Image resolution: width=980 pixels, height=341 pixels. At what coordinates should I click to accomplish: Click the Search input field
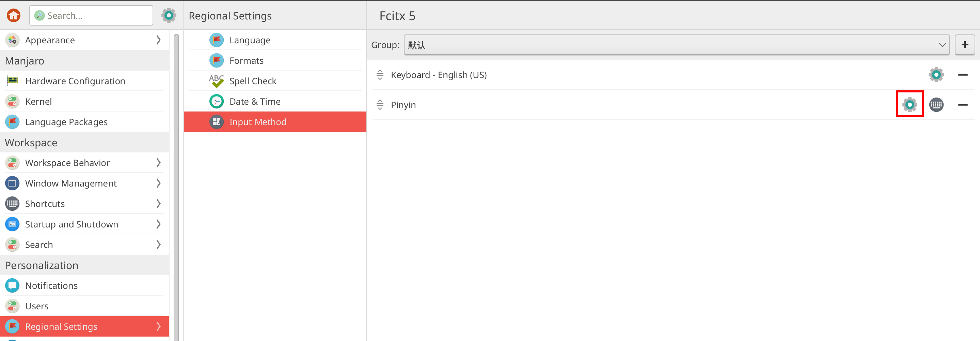[x=91, y=16]
